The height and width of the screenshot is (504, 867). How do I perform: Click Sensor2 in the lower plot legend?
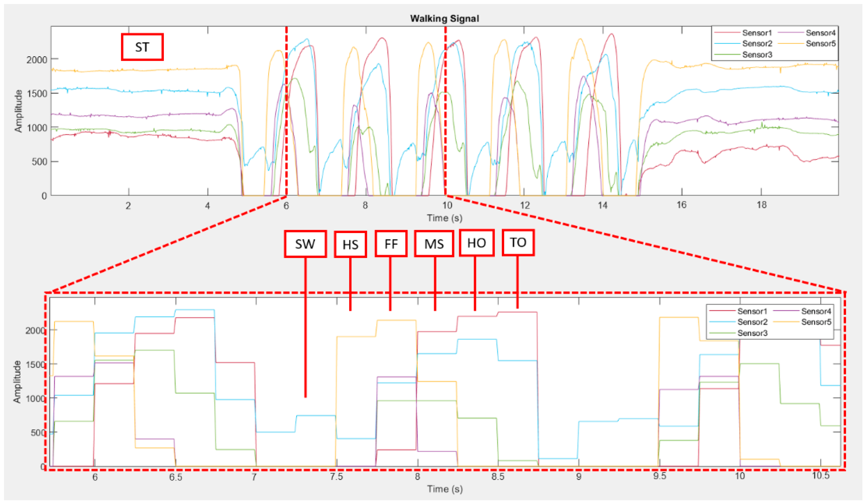752,322
